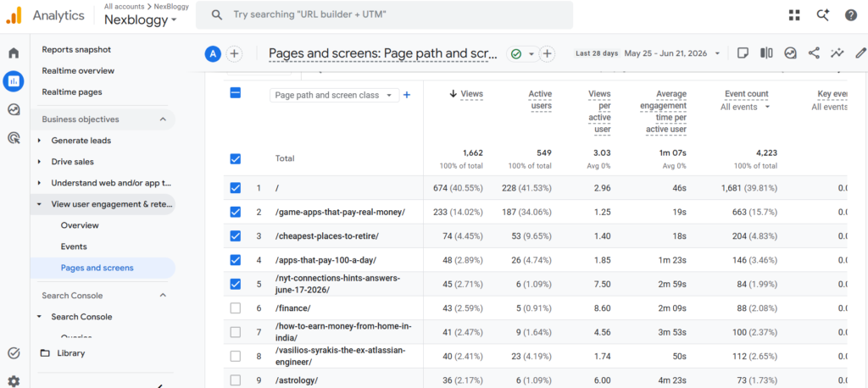The image size is (868, 388).
Task: Collapse the Business objectives section
Action: (x=163, y=119)
